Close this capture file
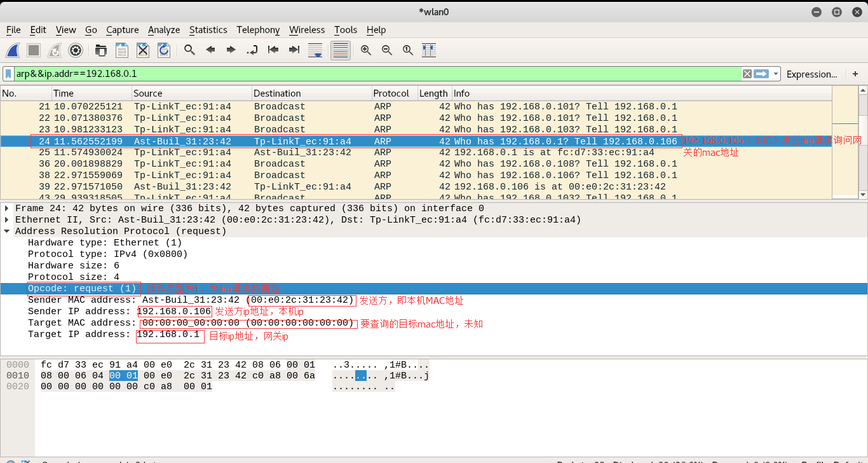This screenshot has height=463, width=868. [x=143, y=50]
